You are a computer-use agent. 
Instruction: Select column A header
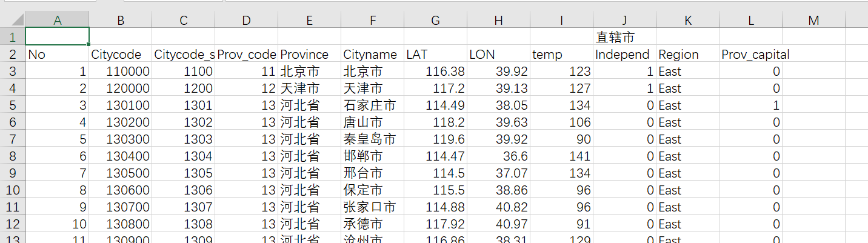(x=58, y=21)
